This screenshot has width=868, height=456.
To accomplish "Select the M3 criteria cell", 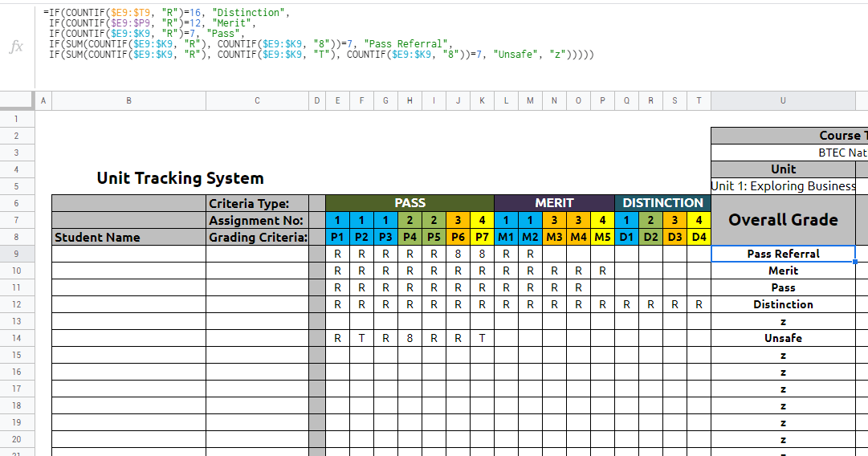I will (x=554, y=238).
